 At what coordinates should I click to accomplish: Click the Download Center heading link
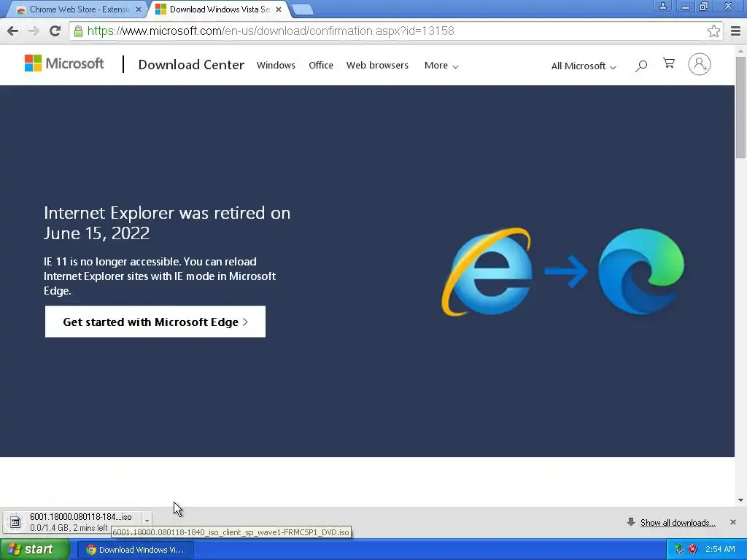point(191,65)
